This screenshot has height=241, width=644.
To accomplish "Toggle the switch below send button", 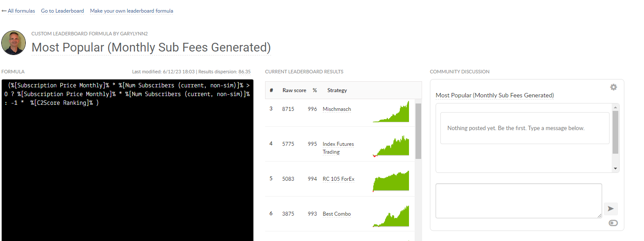I will (613, 223).
